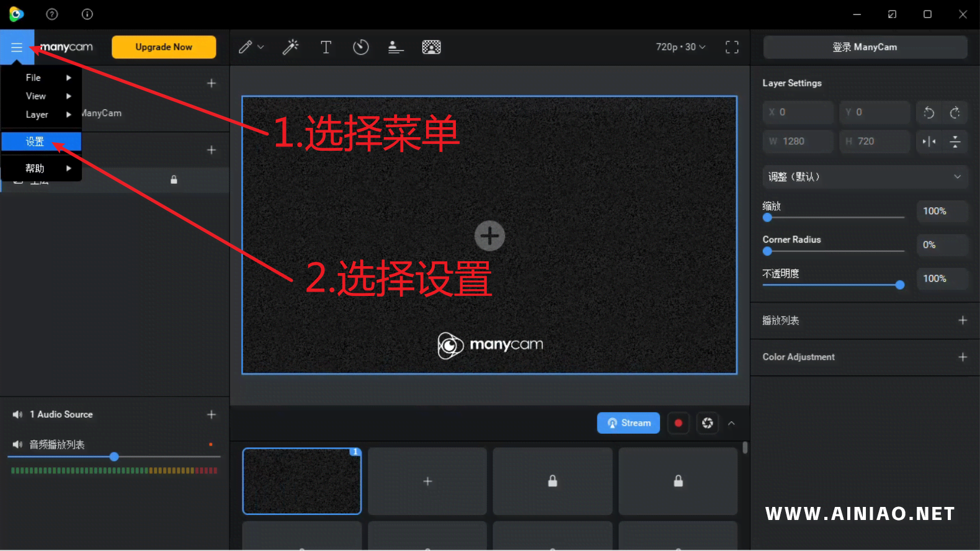Image resolution: width=980 pixels, height=551 pixels.
Task: Add a new preset in plus slot
Action: 427,482
